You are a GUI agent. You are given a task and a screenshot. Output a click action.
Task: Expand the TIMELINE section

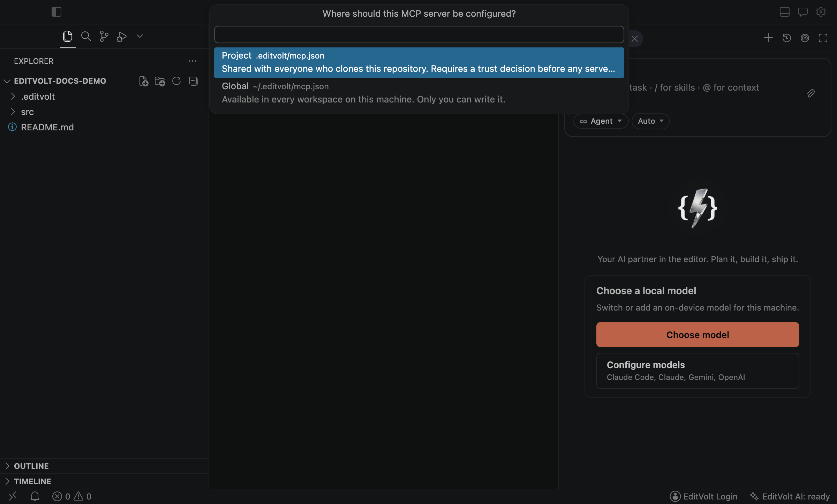click(7, 481)
